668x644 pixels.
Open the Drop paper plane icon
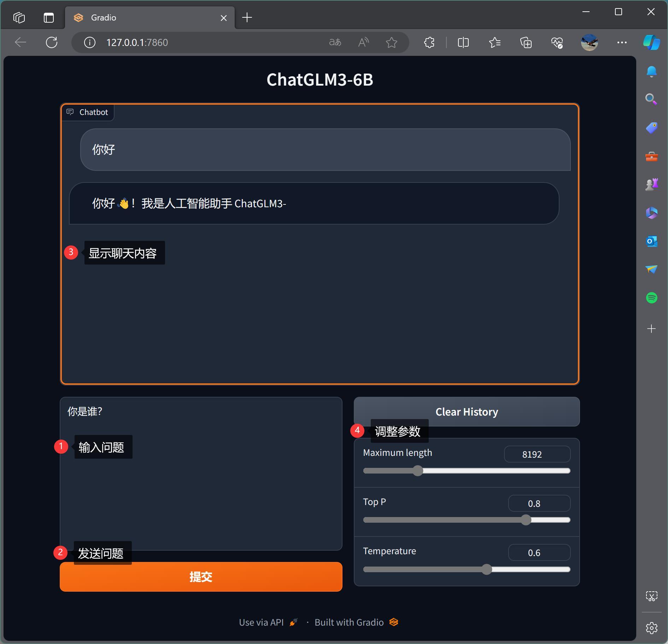[x=651, y=269]
